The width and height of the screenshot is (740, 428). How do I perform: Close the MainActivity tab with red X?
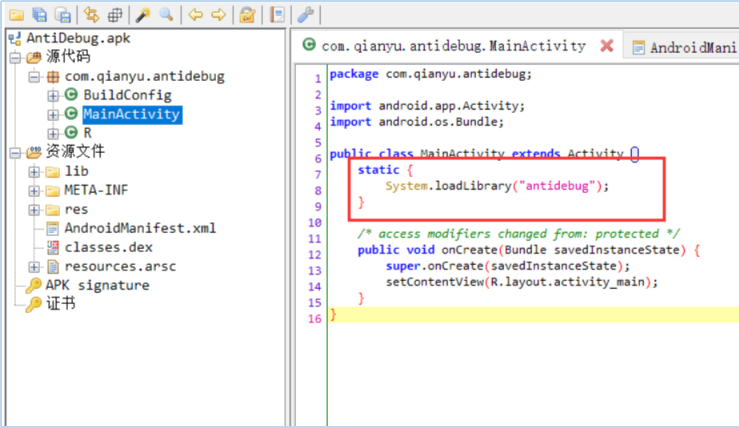click(607, 46)
